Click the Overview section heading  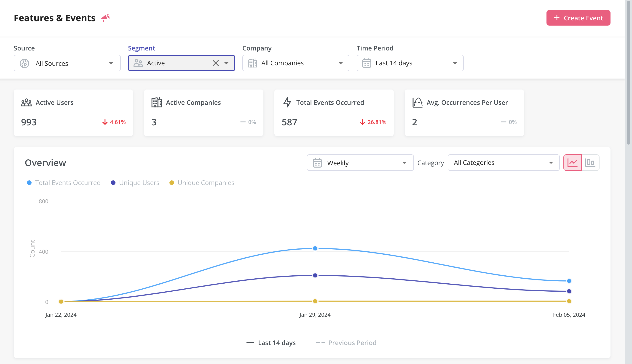[46, 163]
